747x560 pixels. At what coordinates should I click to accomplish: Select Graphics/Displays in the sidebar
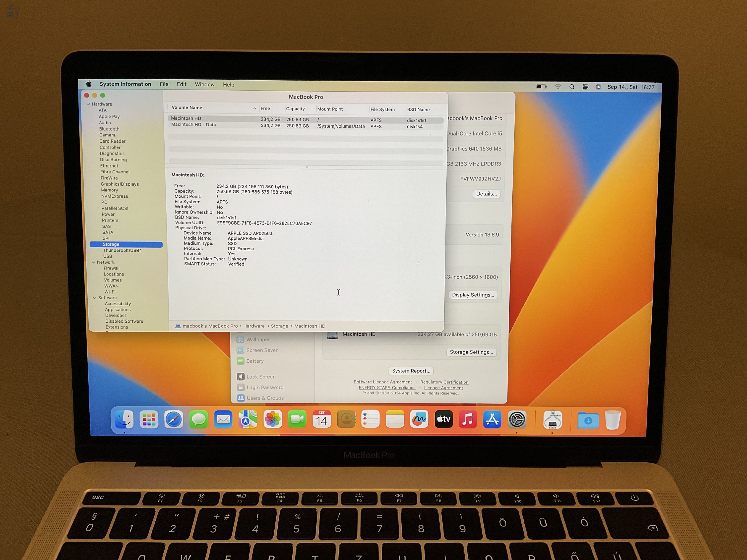[120, 184]
